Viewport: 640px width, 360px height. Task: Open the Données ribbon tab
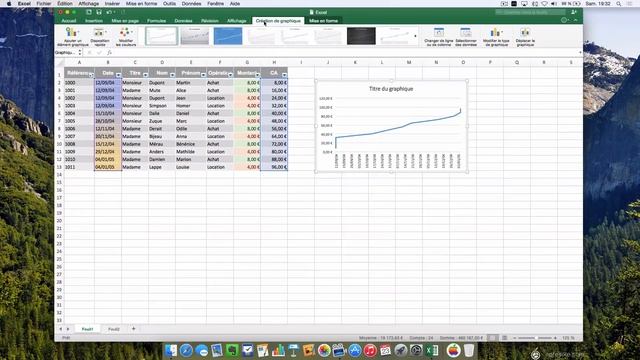tap(183, 21)
